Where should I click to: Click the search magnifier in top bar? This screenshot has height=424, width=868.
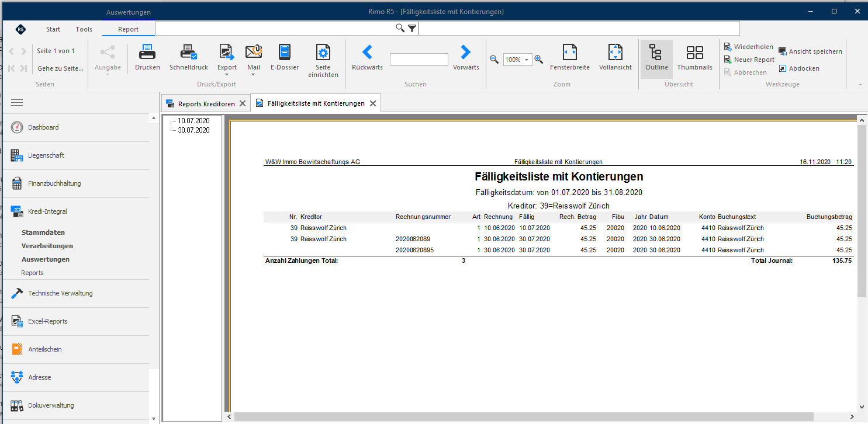pos(400,28)
